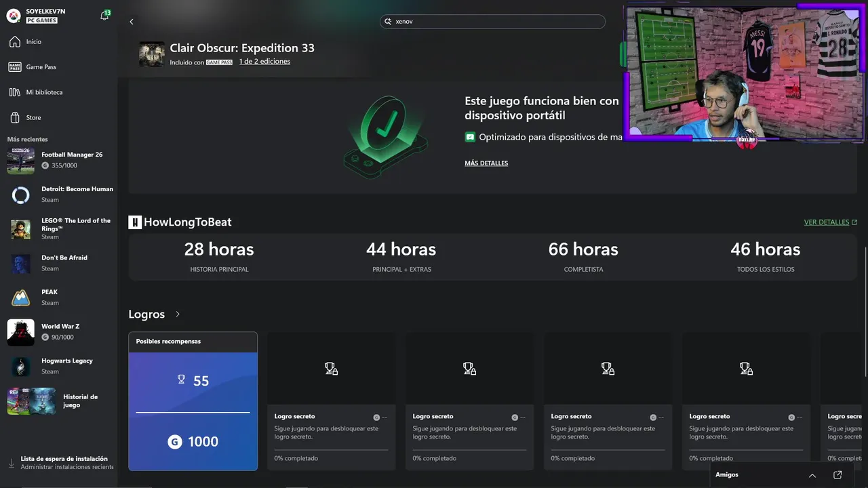Click the MÁS DETALLES link

click(486, 163)
